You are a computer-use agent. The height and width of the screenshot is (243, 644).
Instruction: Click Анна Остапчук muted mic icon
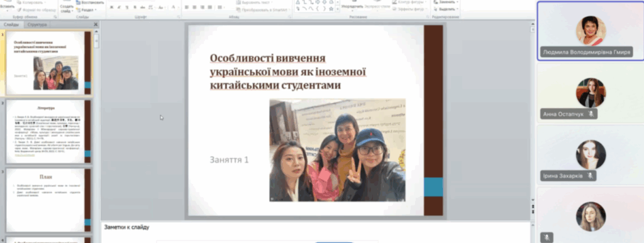click(x=591, y=114)
